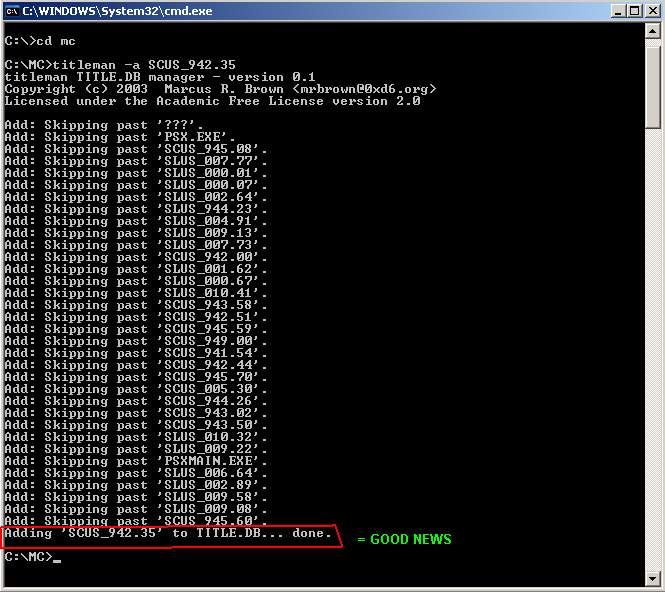
Task: Click the Skipping past 'SLUS_001.62' line
Action: click(x=136, y=269)
